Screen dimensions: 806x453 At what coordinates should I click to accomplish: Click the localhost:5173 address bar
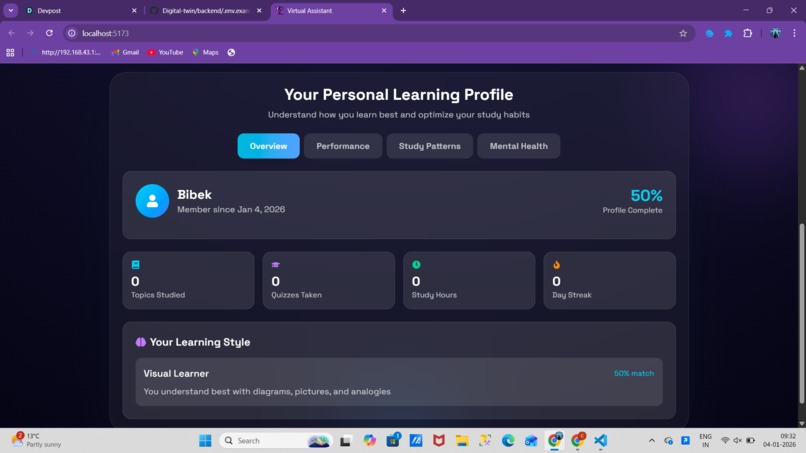[379, 33]
